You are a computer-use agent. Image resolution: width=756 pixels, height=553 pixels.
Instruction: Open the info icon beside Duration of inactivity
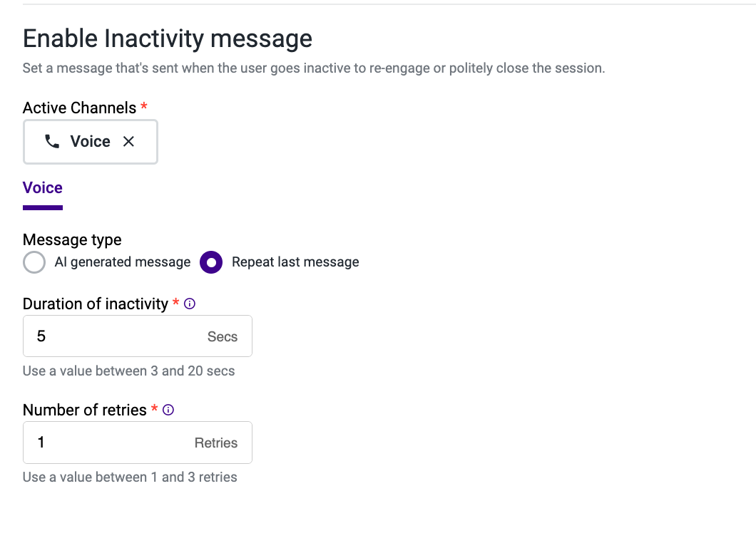[190, 304]
